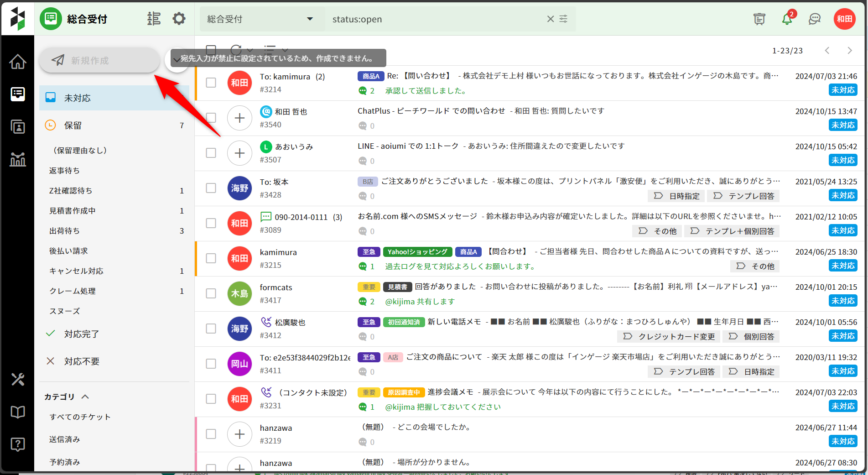The height and width of the screenshot is (475, 868).
Task: Open the 総合受付 mailbox dropdown
Action: point(260,19)
